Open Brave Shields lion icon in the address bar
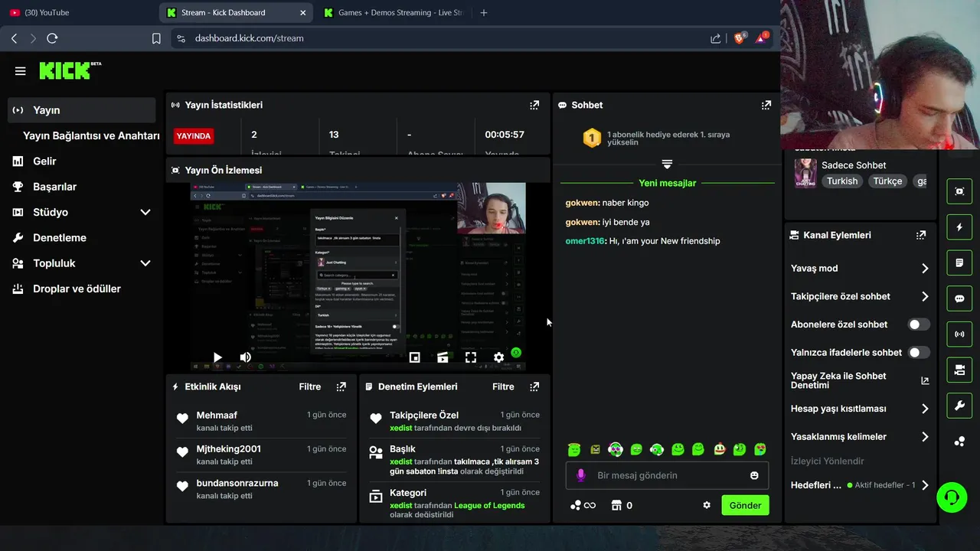This screenshot has width=980, height=551. (740, 37)
